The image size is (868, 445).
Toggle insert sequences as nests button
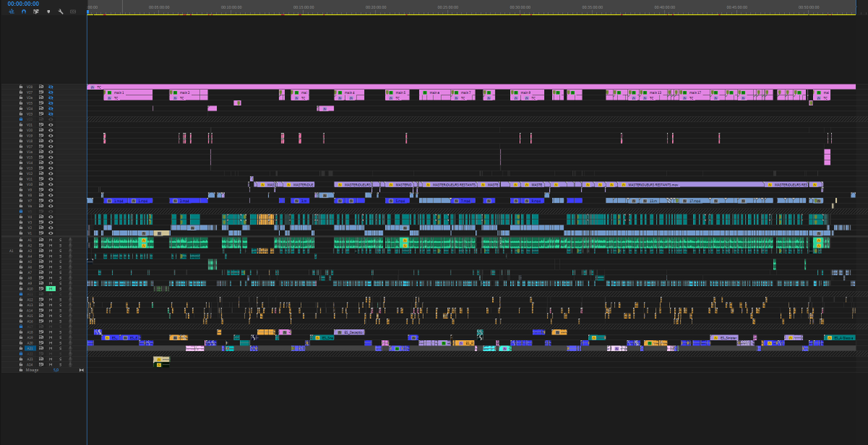coord(12,12)
